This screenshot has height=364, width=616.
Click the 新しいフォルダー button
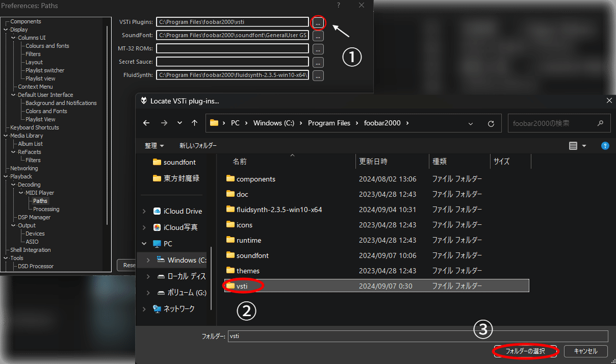198,146
